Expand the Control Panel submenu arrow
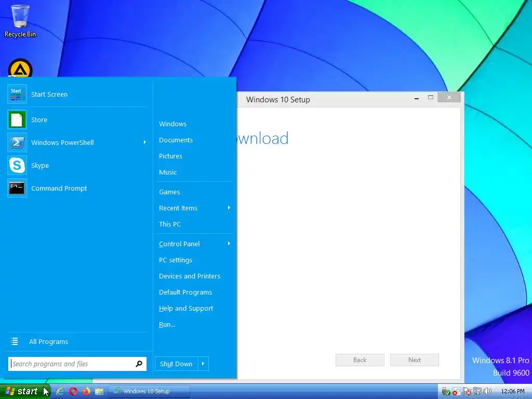The height and width of the screenshot is (399, 532). (x=229, y=244)
